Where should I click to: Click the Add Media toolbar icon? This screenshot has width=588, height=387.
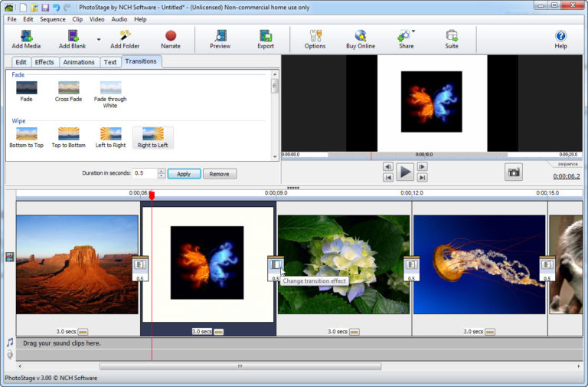click(26, 36)
